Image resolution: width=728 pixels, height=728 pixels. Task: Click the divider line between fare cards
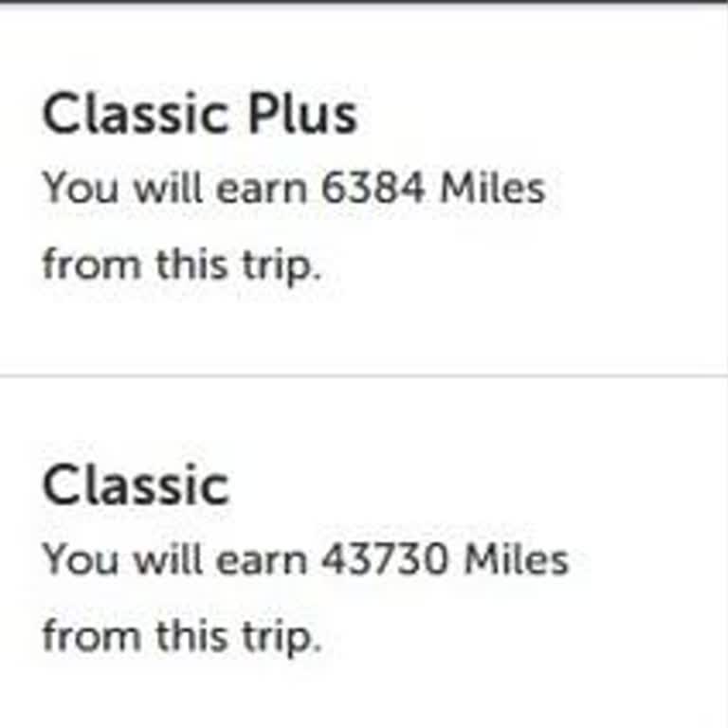[364, 375]
